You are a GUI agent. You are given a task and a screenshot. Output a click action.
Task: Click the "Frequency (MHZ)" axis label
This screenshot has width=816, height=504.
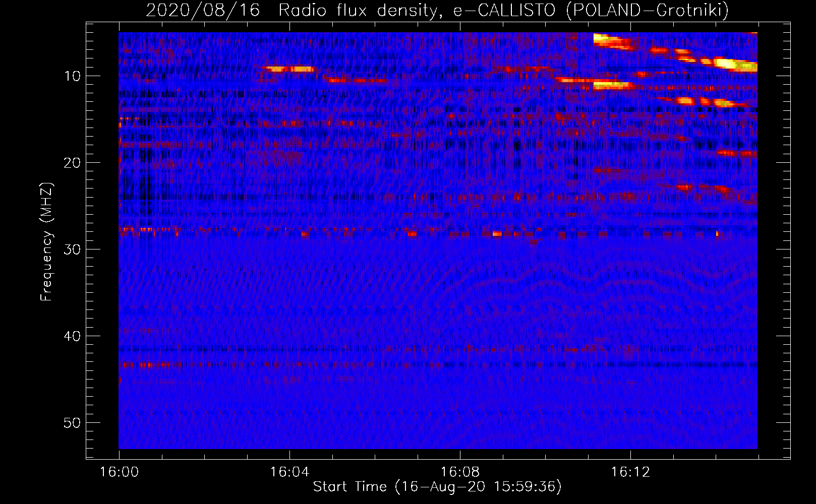pyautogui.click(x=46, y=242)
